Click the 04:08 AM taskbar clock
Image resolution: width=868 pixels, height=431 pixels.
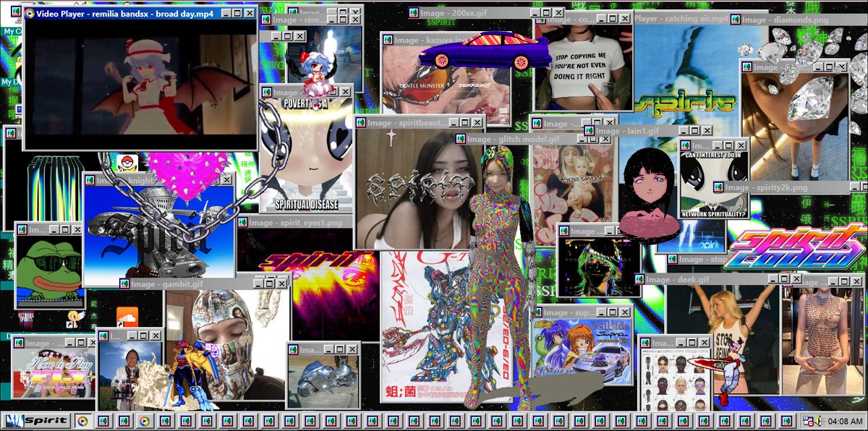pos(846,421)
